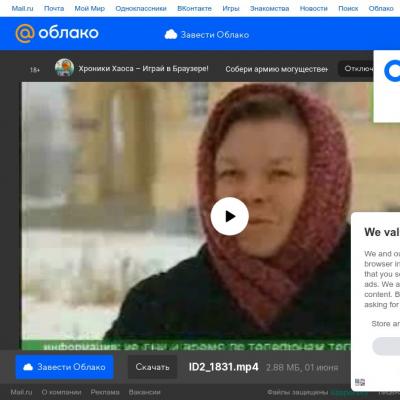400x400 pixels.
Task: Open the Почта menu item
Action: [x=54, y=8]
